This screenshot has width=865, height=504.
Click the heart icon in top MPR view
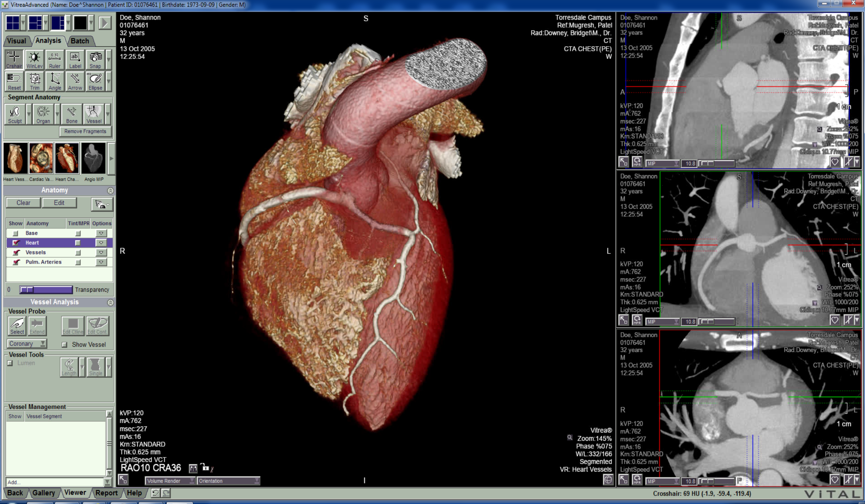point(834,162)
